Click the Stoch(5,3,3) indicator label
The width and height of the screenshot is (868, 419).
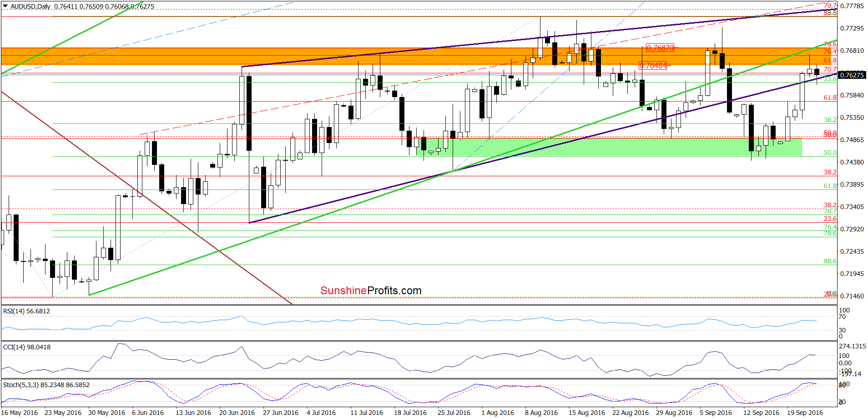tap(46, 385)
